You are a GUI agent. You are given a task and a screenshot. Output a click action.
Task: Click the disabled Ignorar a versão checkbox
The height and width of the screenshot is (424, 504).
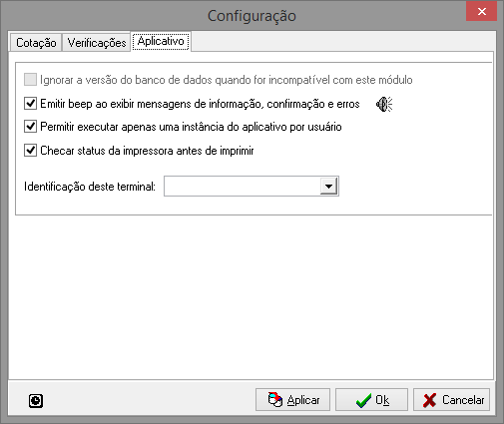[x=30, y=80]
